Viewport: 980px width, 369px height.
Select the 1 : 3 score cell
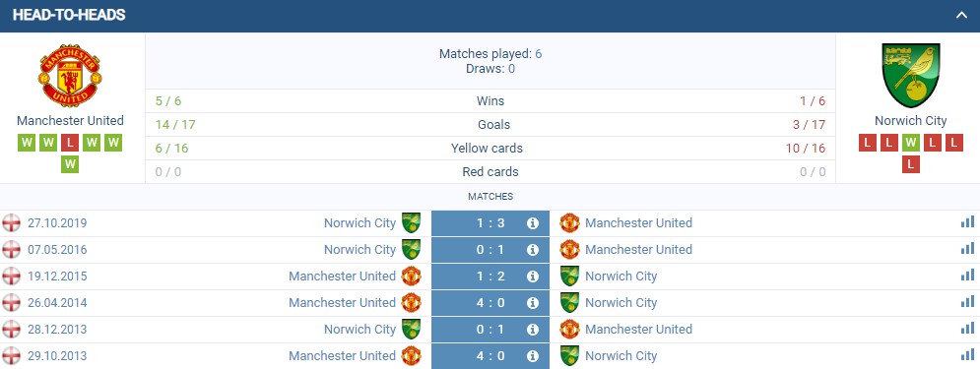click(490, 223)
